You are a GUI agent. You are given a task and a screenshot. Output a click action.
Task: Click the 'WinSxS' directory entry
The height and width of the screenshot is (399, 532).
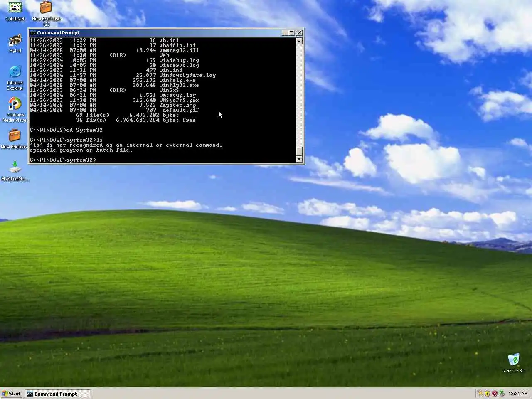(169, 90)
